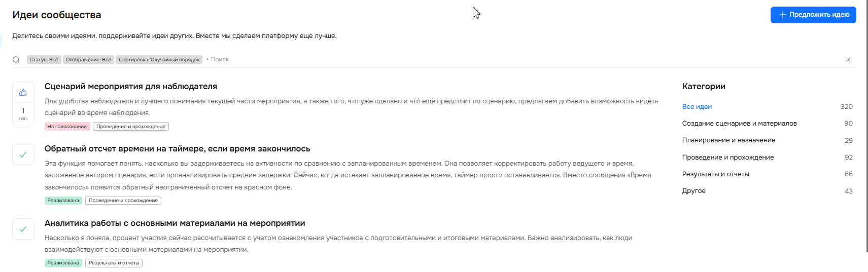Screen dimensions: 868x272
Task: Click the "Предложить идею" button
Action: [x=813, y=15]
